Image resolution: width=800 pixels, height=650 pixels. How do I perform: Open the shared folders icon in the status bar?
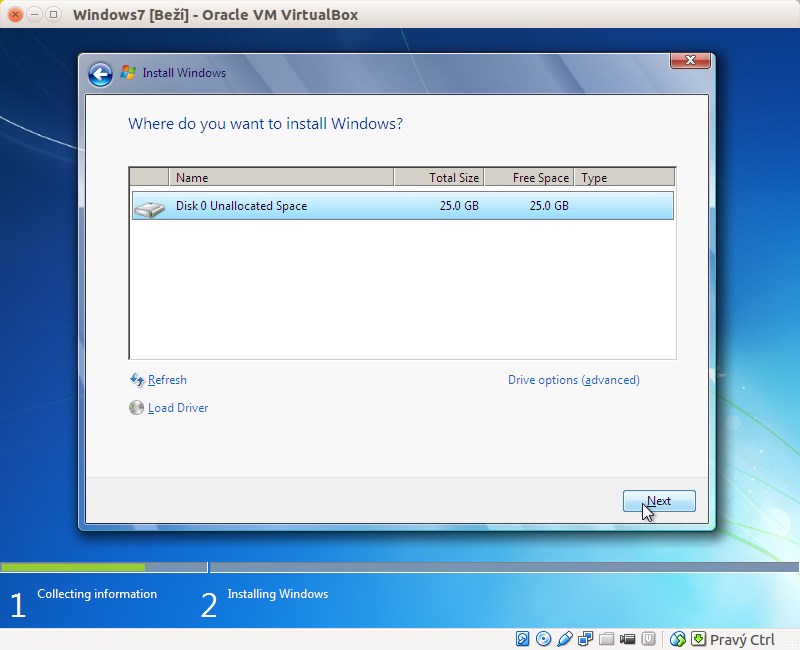[605, 638]
